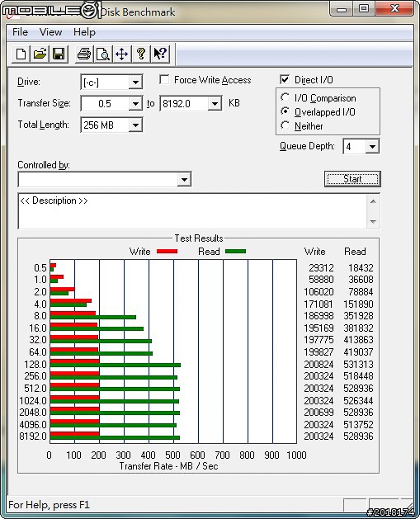Uncheck the Direct I/O checkbox
Image resolution: width=420 pixels, height=519 pixels.
coord(285,79)
